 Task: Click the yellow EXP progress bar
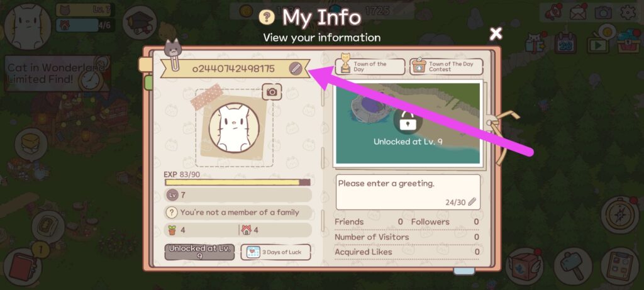(237, 182)
